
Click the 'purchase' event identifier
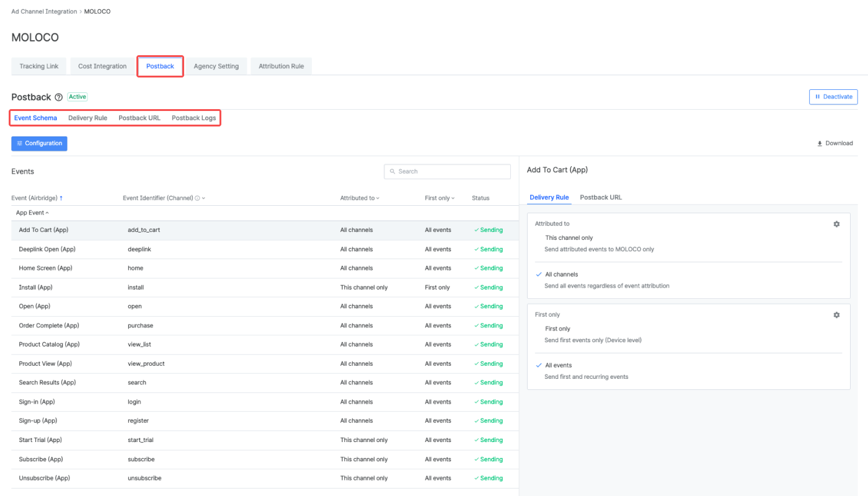click(141, 325)
